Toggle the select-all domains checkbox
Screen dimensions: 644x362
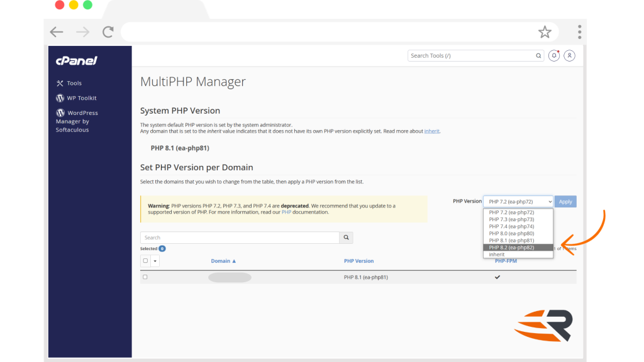145,261
